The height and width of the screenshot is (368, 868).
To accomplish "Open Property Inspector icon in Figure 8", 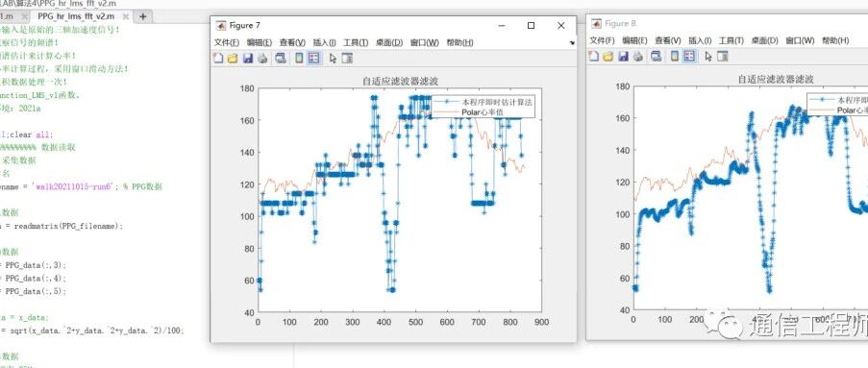I will [723, 56].
